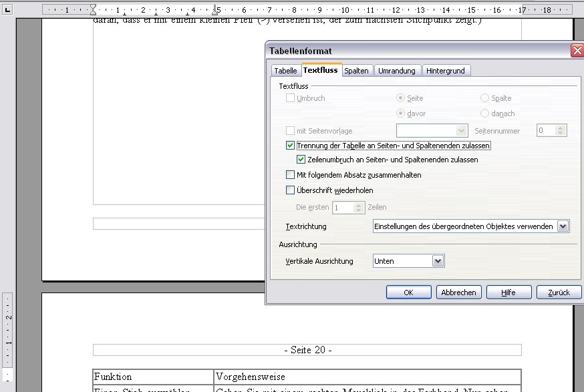Screen dimensions: 584x392
Task: Disable Zeilenumbruch an Seiten- und Spaltenenden zulassen
Action: [x=301, y=160]
